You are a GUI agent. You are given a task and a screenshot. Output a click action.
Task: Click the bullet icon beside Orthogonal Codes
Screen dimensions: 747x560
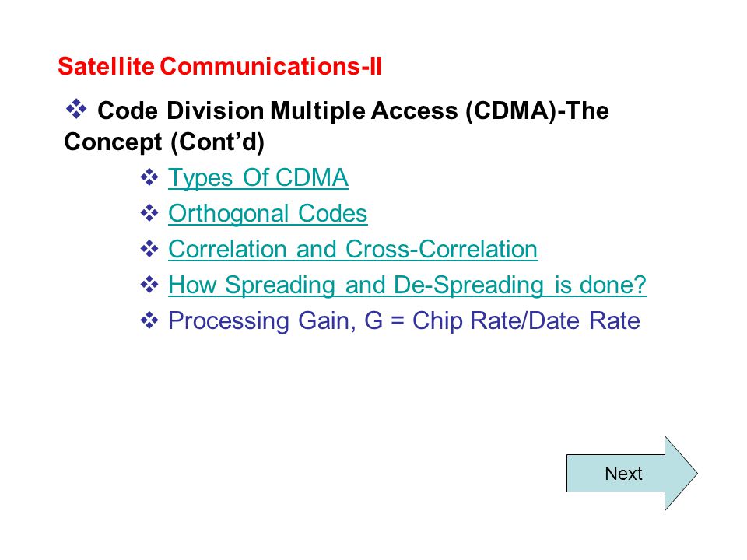click(x=149, y=213)
